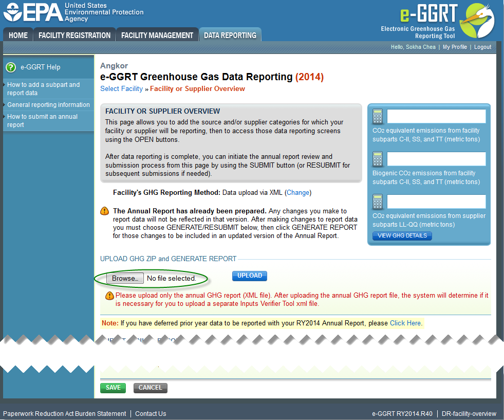Click the VIEW GHG DETAILS button
Screen dimensions: 504x420
click(402, 236)
